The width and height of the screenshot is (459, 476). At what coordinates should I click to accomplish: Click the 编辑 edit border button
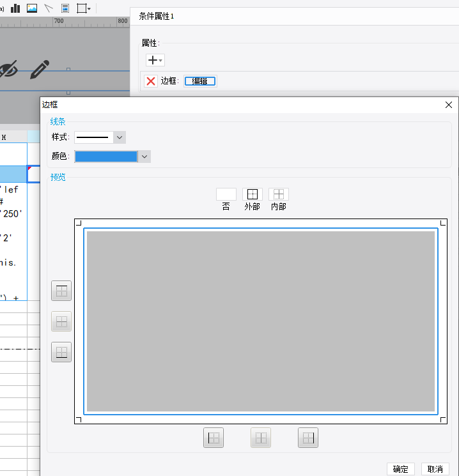pyautogui.click(x=200, y=81)
